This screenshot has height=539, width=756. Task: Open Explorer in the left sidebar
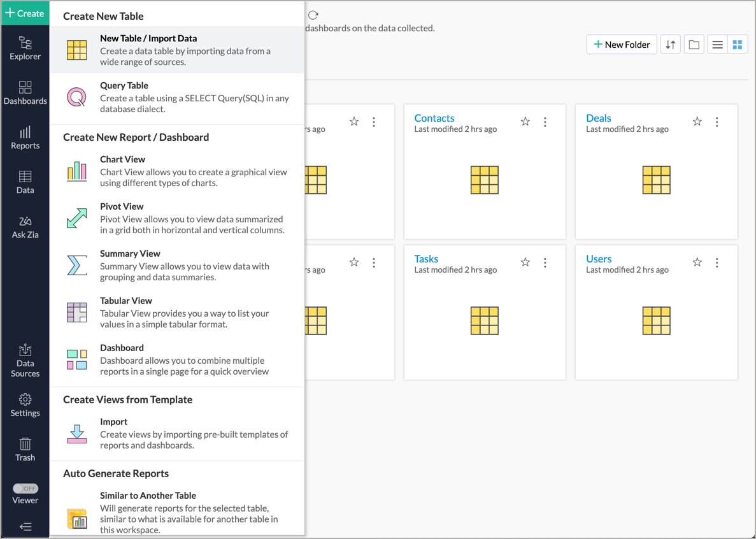coord(25,48)
